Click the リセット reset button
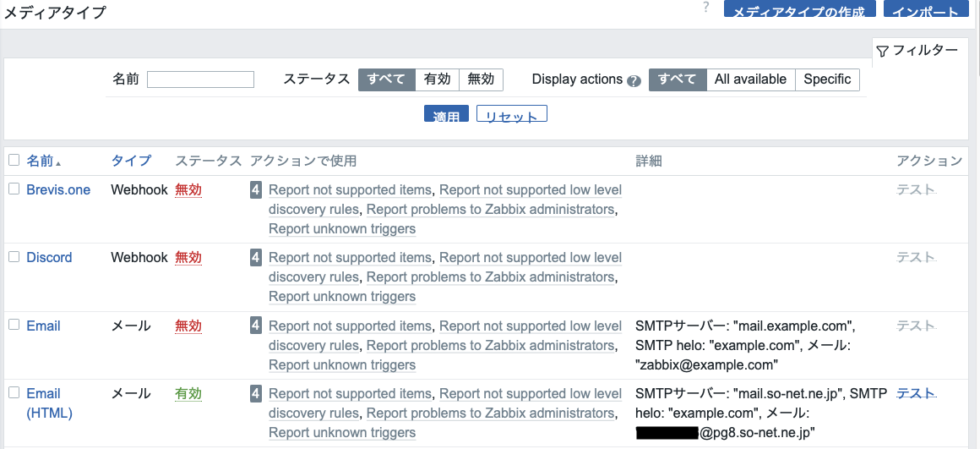The height and width of the screenshot is (449, 980). click(512, 114)
